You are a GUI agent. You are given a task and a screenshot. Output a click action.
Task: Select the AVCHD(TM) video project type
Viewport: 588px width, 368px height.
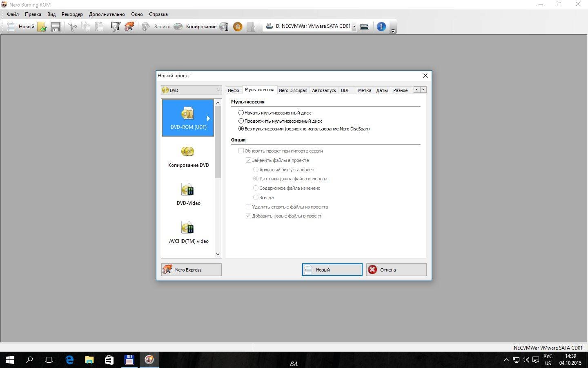(x=188, y=233)
